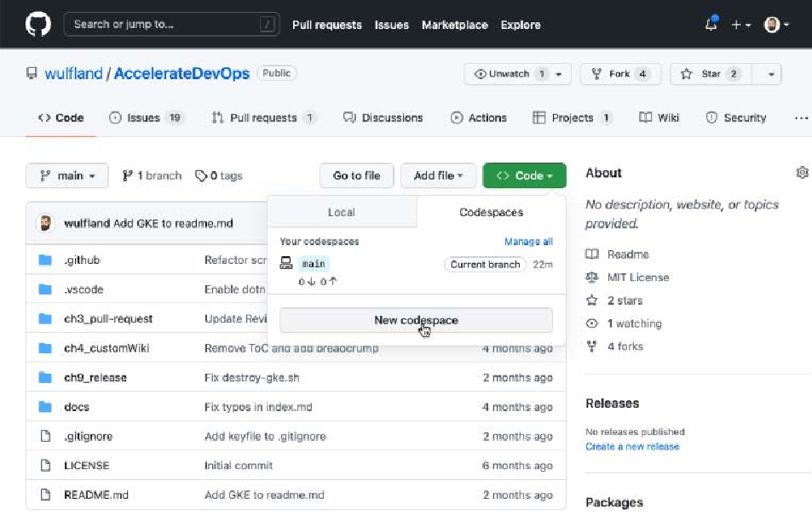812x515 pixels.
Task: Open the ch9_release folder
Action: tap(95, 378)
